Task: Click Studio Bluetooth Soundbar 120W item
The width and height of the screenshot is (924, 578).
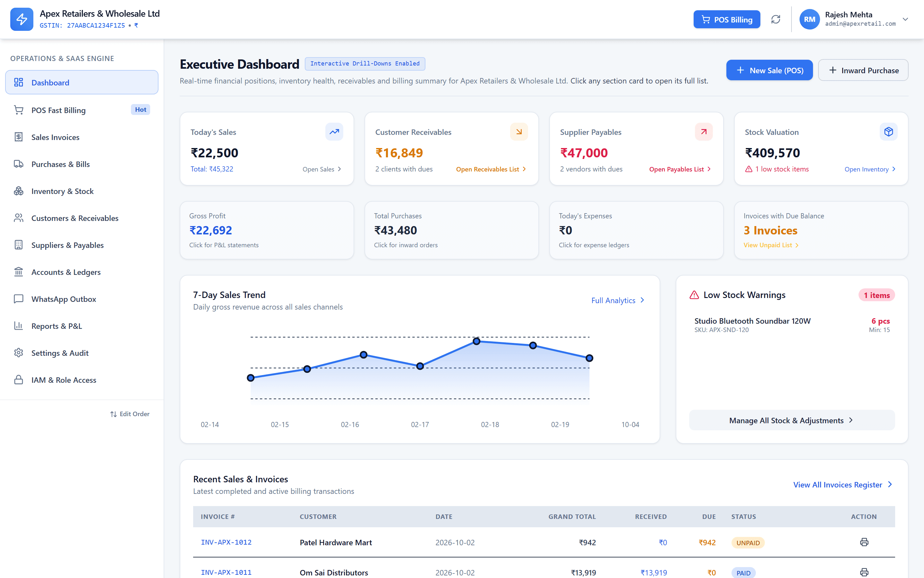Action: click(x=791, y=325)
